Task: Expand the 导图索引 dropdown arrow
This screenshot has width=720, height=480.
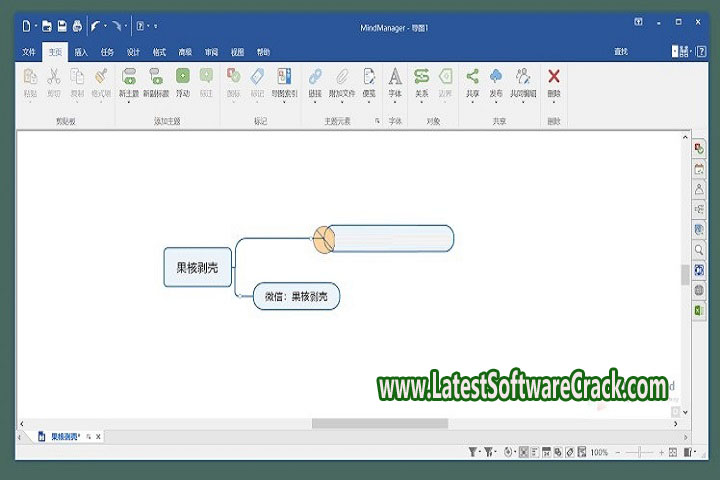Action: point(284,102)
